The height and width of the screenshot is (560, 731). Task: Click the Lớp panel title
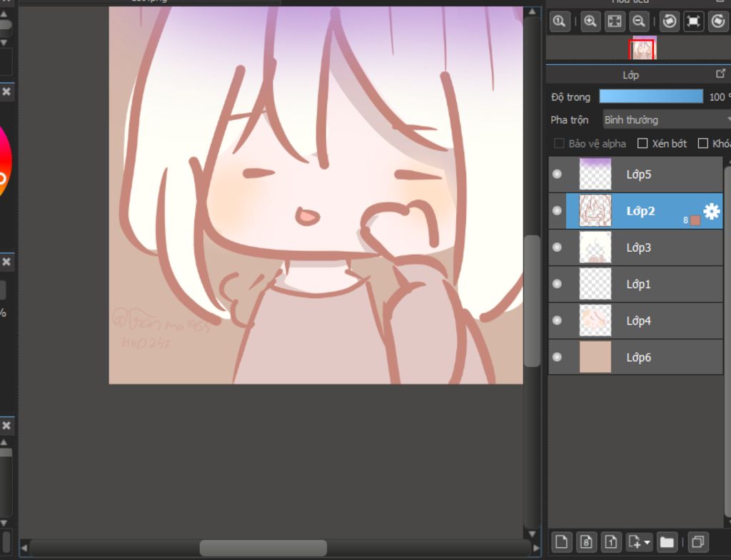coord(630,74)
